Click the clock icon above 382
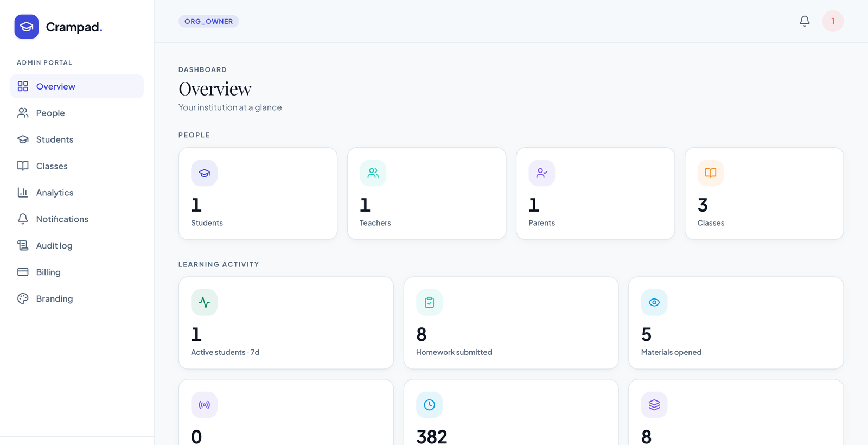 coord(430,405)
